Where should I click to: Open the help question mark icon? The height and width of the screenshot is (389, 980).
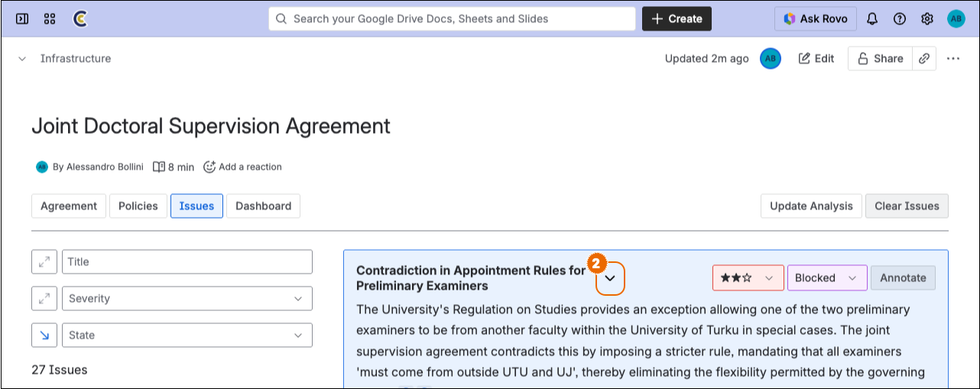[x=900, y=18]
